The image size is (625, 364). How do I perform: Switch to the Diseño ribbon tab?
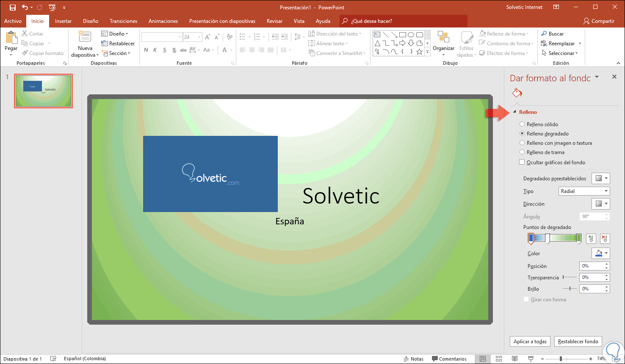coord(91,21)
